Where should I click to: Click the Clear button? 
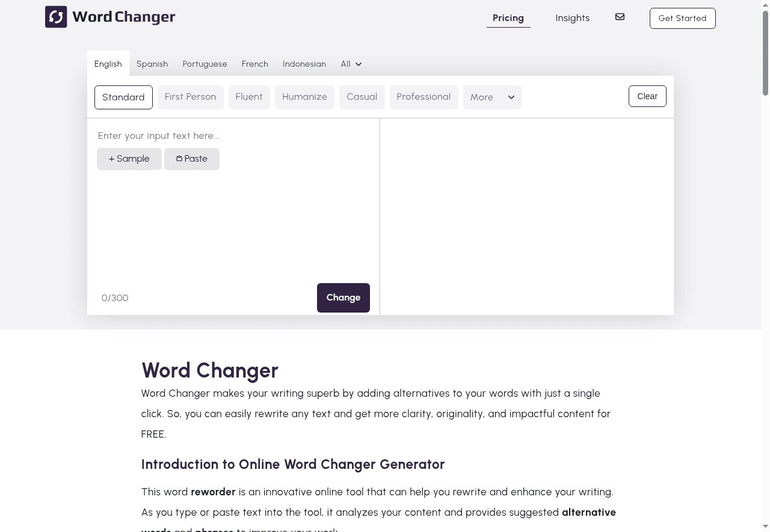click(647, 96)
